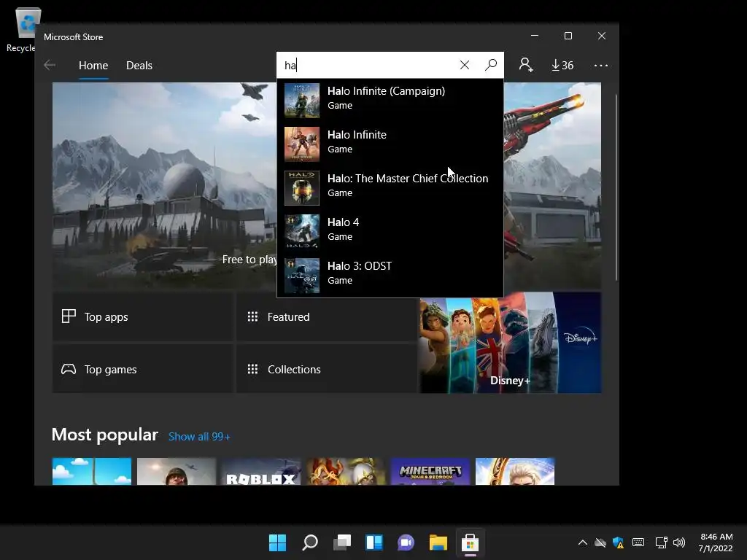Open the Chat taskbar icon
Viewport: 747px width, 560px height.
point(406,542)
